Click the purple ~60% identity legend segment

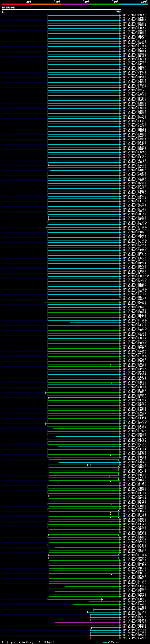[75, 4]
